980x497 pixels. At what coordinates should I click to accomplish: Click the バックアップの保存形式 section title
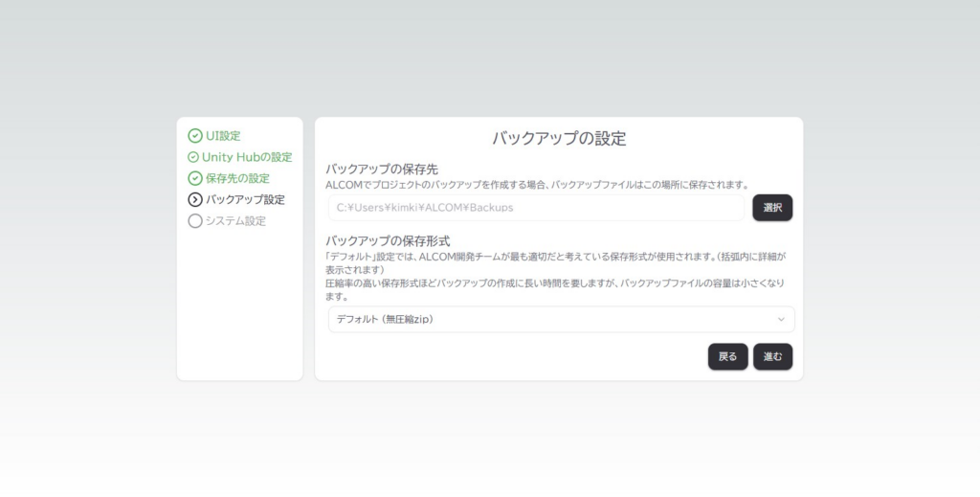tap(388, 240)
